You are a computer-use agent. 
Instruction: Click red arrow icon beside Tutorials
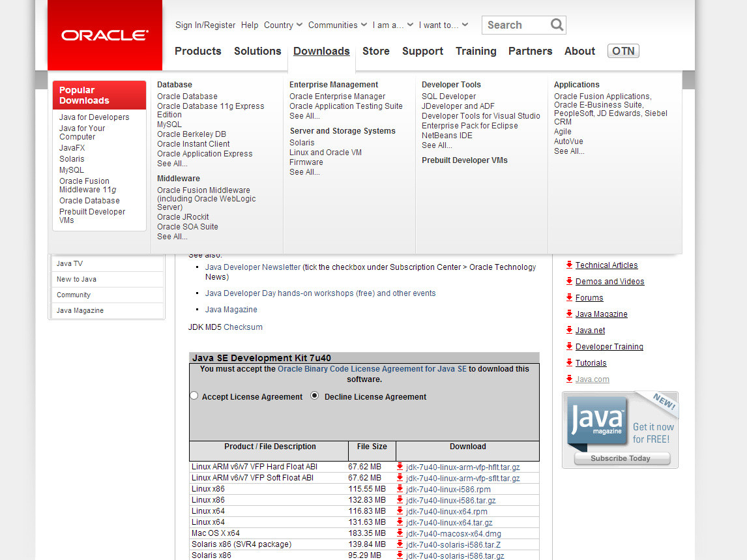click(569, 362)
